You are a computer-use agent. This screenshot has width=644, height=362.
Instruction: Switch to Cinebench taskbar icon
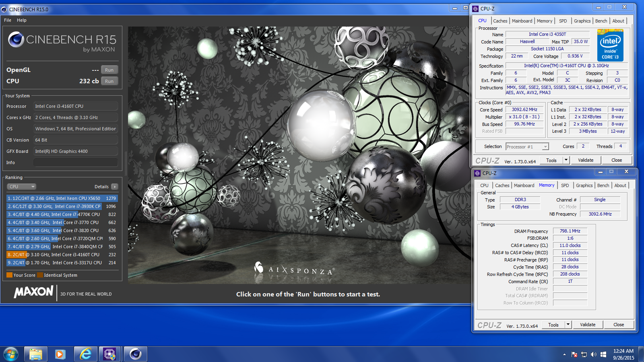(x=135, y=354)
